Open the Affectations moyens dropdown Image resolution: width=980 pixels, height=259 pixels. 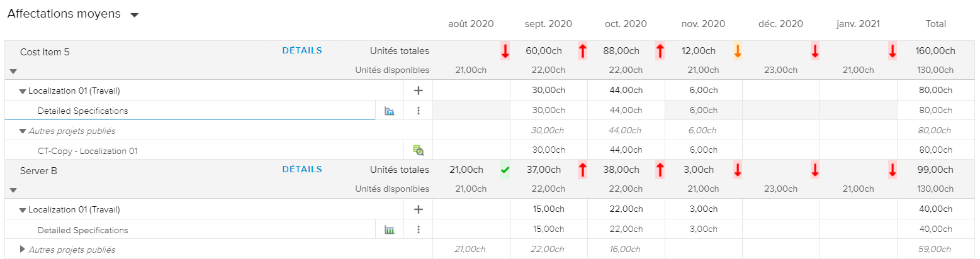click(134, 16)
